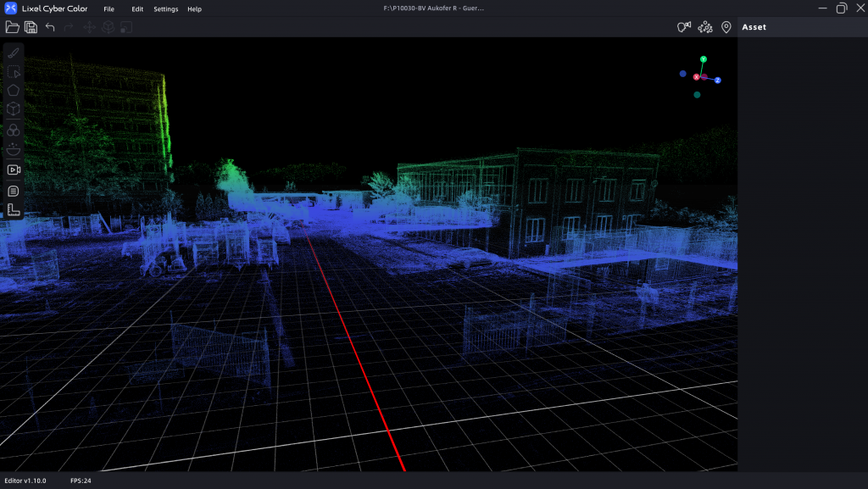Place a location marker with the pin tool
This screenshot has width=868, height=489.
726,26
